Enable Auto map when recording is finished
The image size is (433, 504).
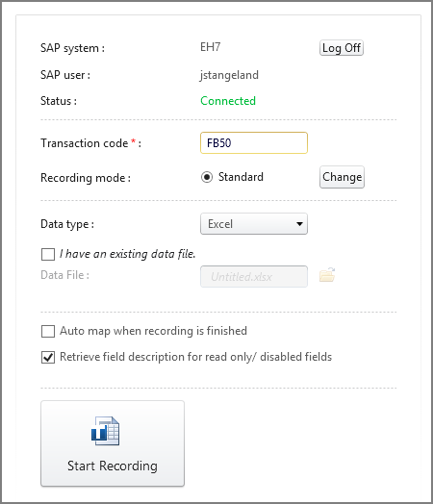48,331
